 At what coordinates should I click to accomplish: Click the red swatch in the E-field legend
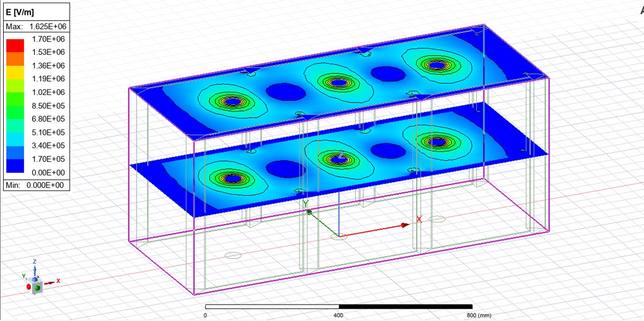point(15,45)
